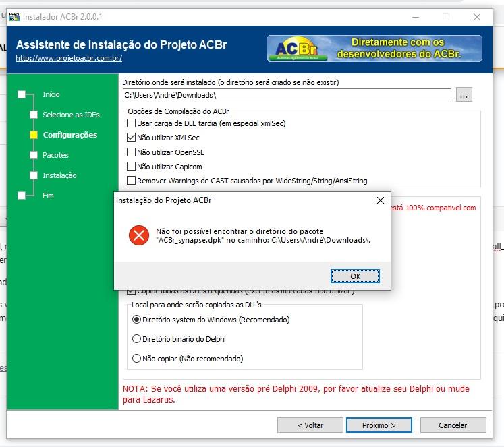The image size is (504, 447).
Task: Click the Assistente de instalação heading
Action: pyautogui.click(x=121, y=44)
